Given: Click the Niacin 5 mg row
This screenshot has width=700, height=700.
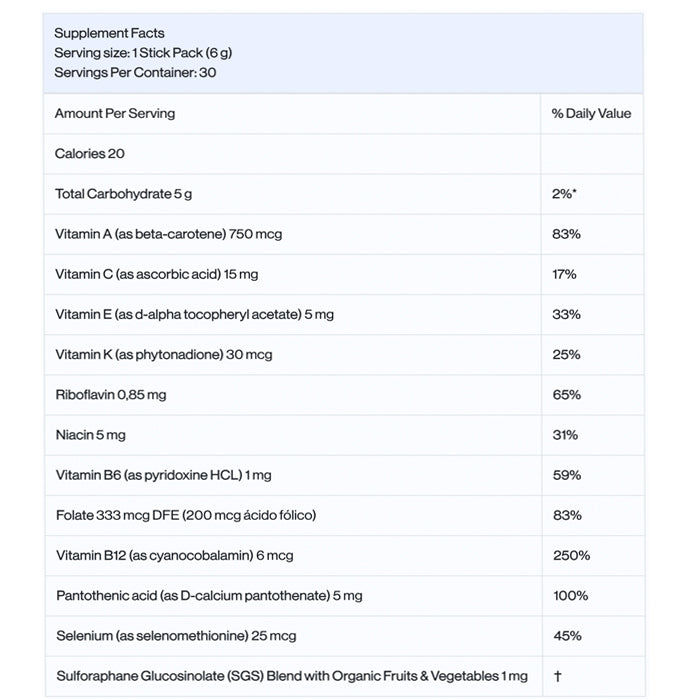Looking at the screenshot, I should 91,435.
